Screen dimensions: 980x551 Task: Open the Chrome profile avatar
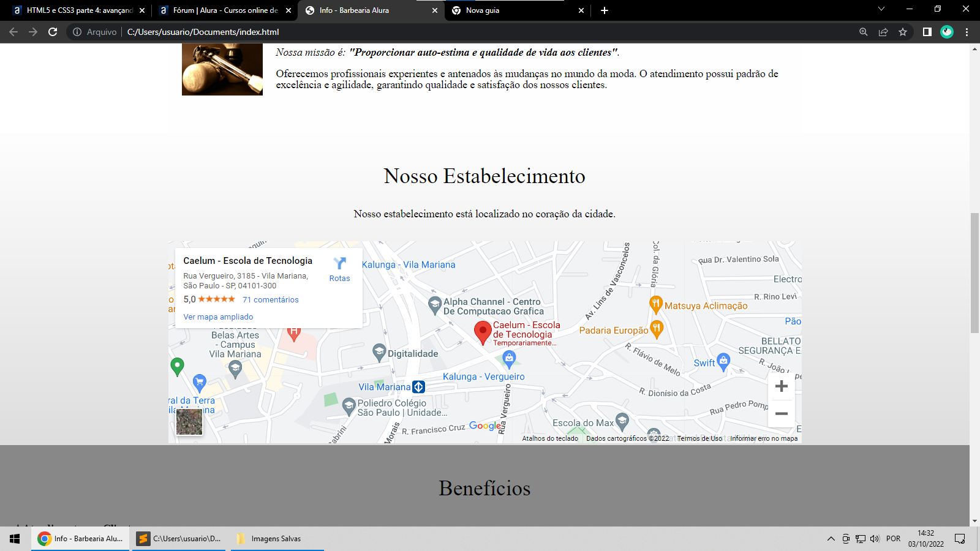[x=947, y=32]
